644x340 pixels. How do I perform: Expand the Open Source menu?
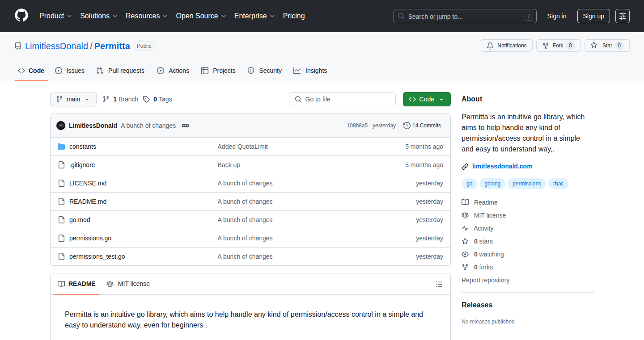[x=201, y=16]
